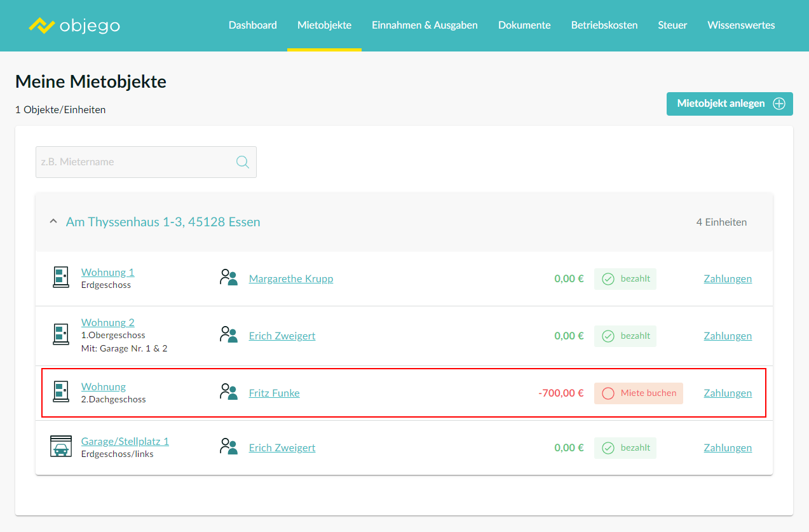Click the objego logo icon
The image size is (809, 532).
(41, 25)
